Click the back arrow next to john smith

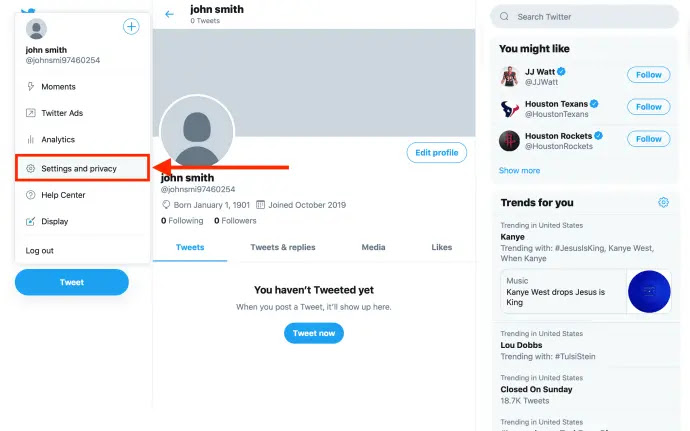pos(169,14)
